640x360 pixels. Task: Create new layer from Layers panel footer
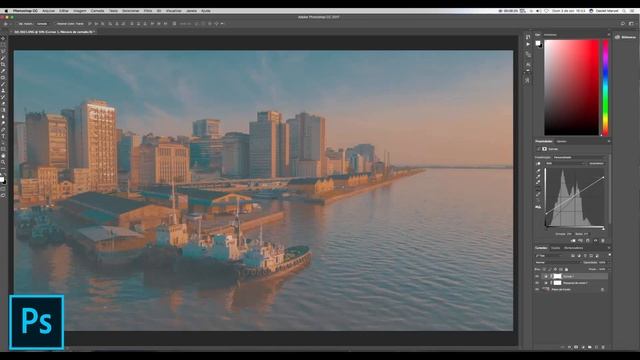point(596,347)
